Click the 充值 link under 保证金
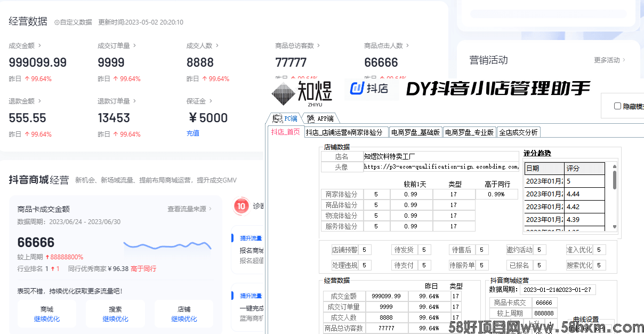The height and width of the screenshot is (334, 644). coord(193,133)
